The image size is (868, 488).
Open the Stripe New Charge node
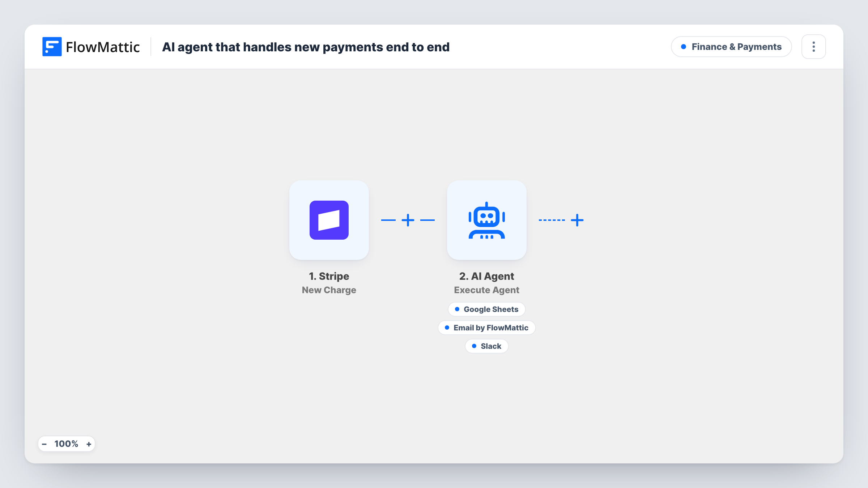[329, 220]
